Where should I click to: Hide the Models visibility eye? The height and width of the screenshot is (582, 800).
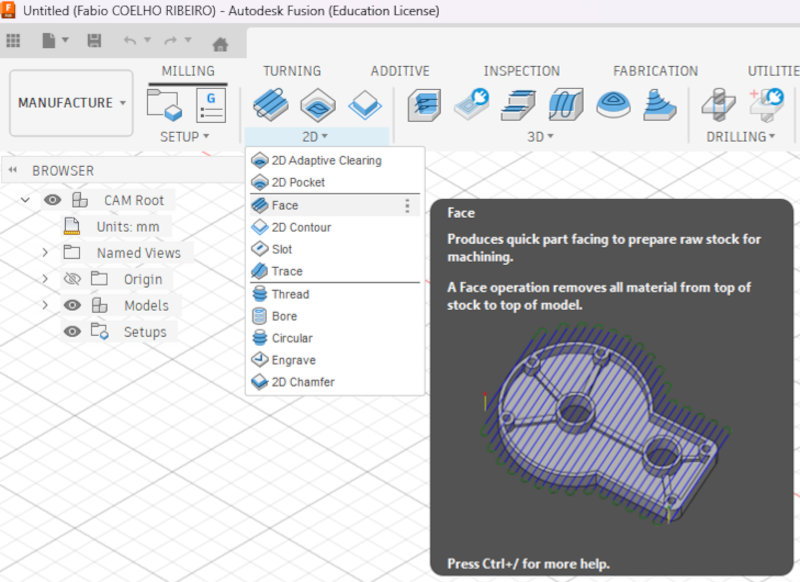tap(72, 305)
